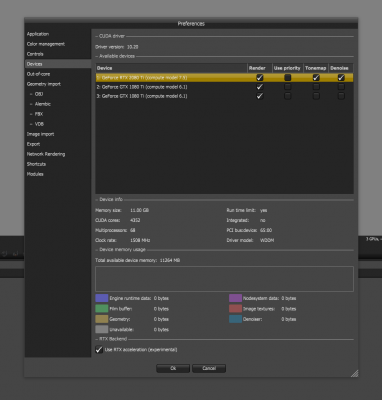Click the Render column header
Image resolution: width=382 pixels, height=400 pixels.
(x=260, y=68)
